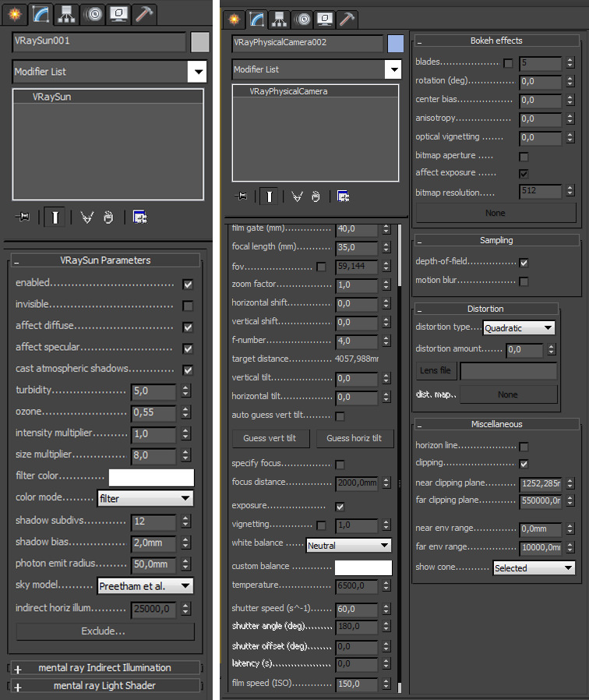Open the Utilities hammer tab above VRayPhysicalCamera002

tap(347, 18)
